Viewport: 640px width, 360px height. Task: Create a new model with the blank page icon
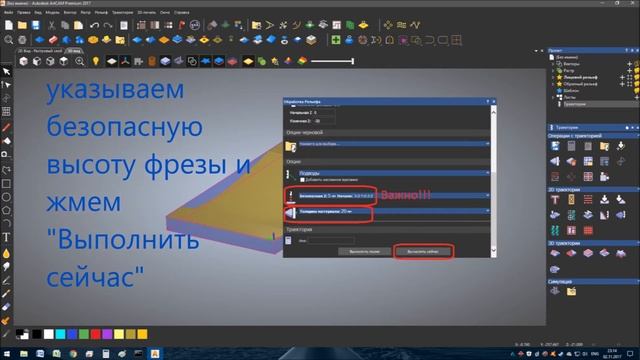(x=9, y=25)
